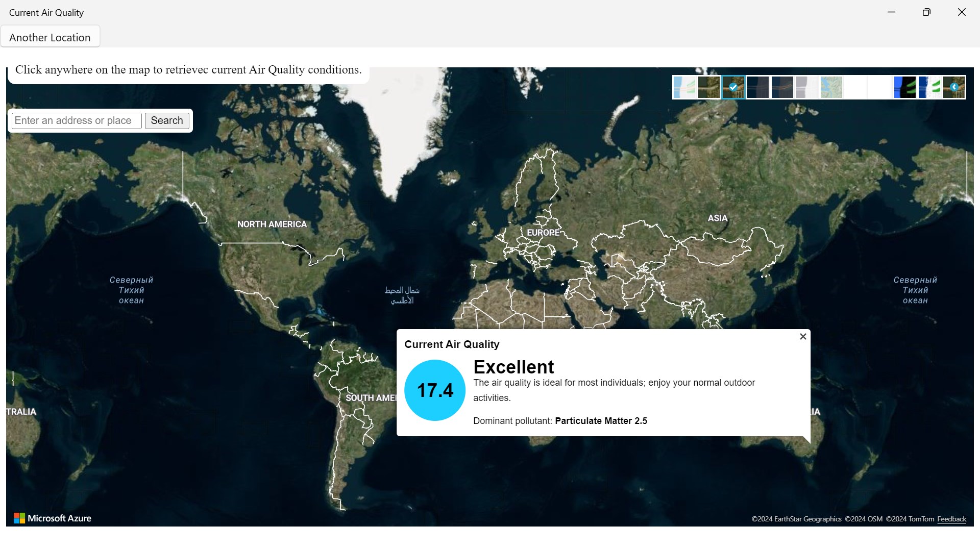Click the map at the EUROPE label
The width and height of the screenshot is (980, 551).
[x=543, y=233]
